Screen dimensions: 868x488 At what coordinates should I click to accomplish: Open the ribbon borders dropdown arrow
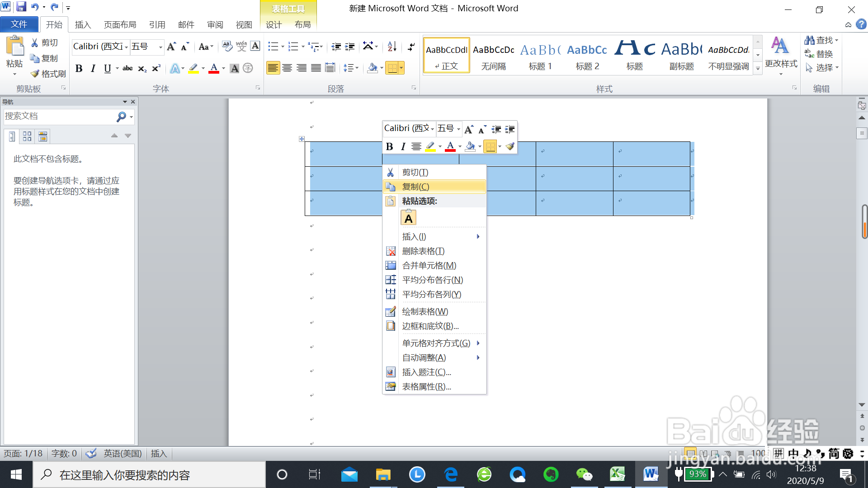(401, 68)
